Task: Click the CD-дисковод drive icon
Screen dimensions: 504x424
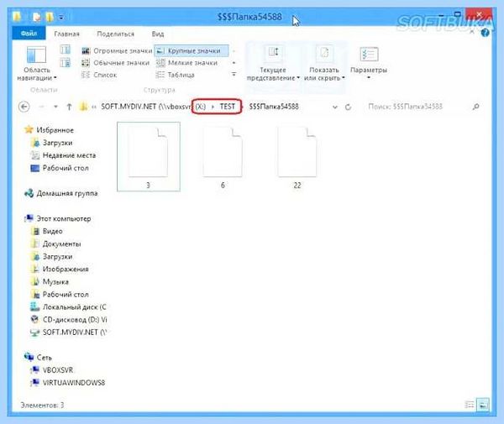Action: click(x=34, y=320)
